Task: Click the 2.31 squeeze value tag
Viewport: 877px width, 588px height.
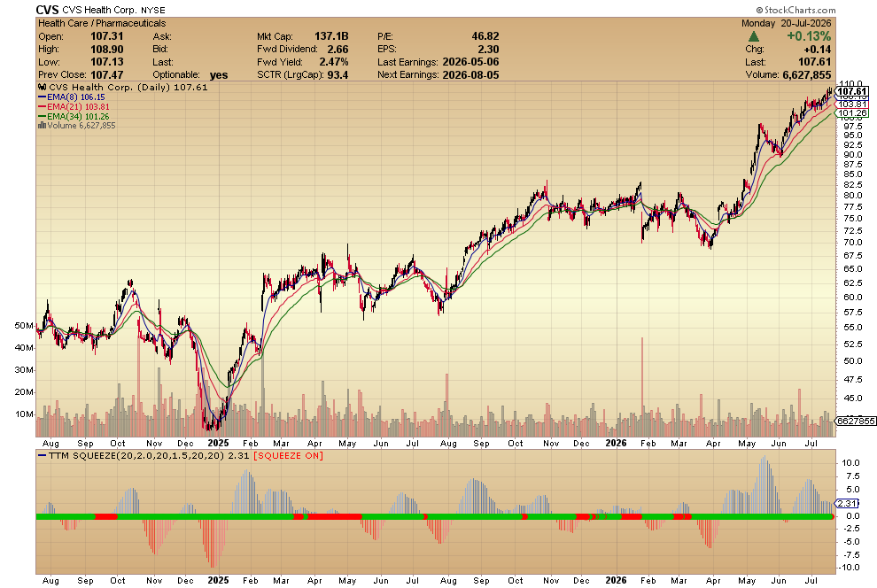Action: [848, 504]
